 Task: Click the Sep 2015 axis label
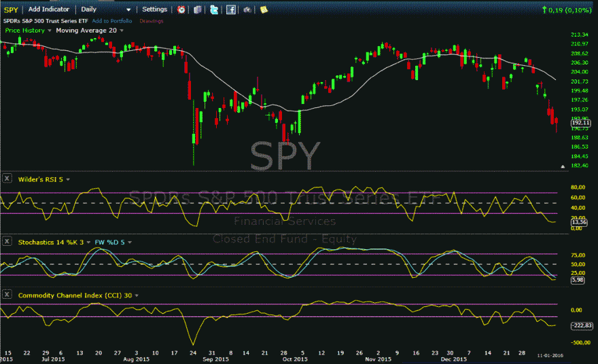pos(216,359)
